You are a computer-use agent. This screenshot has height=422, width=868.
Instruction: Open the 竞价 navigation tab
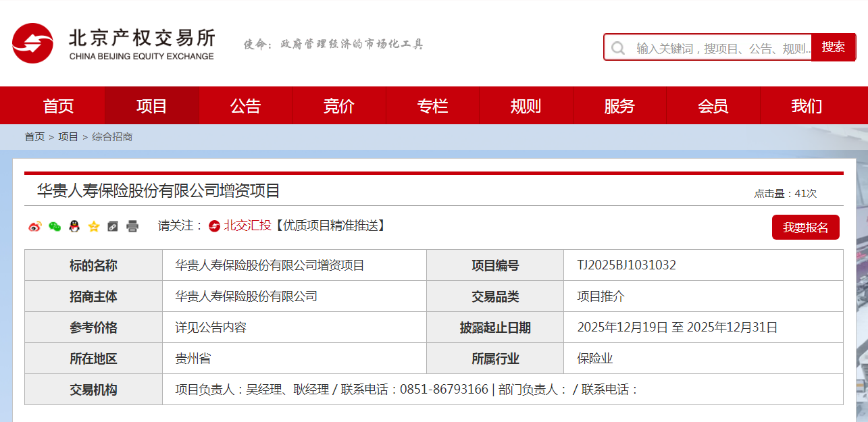(339, 105)
